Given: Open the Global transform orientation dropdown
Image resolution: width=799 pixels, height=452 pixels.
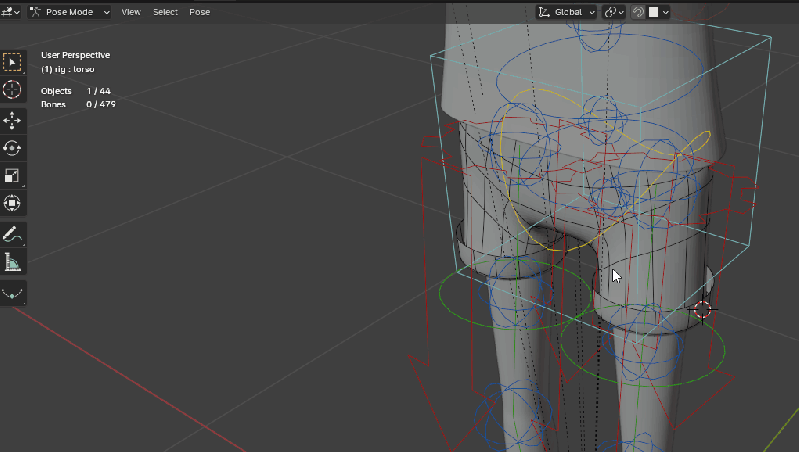Looking at the screenshot, I should point(567,12).
